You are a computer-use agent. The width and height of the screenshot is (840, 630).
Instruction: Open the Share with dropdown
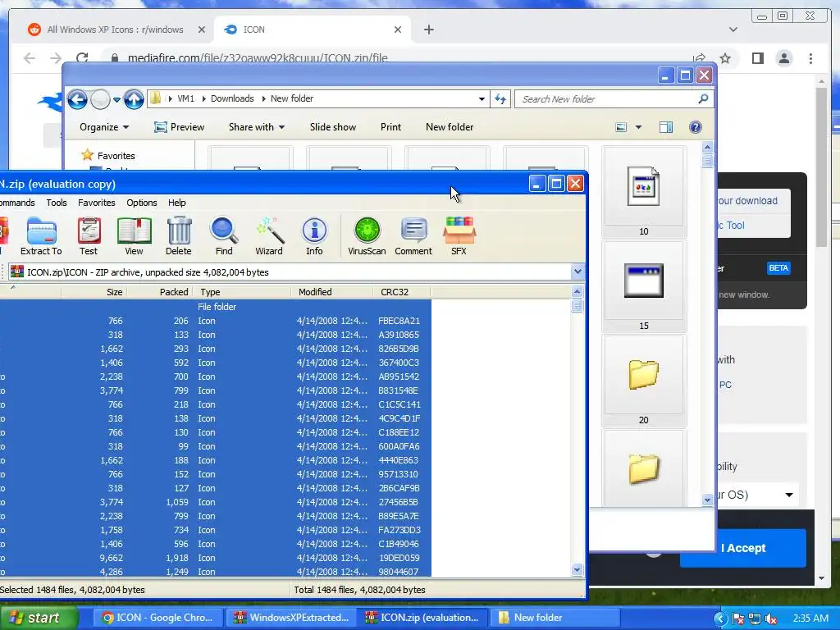tap(257, 127)
